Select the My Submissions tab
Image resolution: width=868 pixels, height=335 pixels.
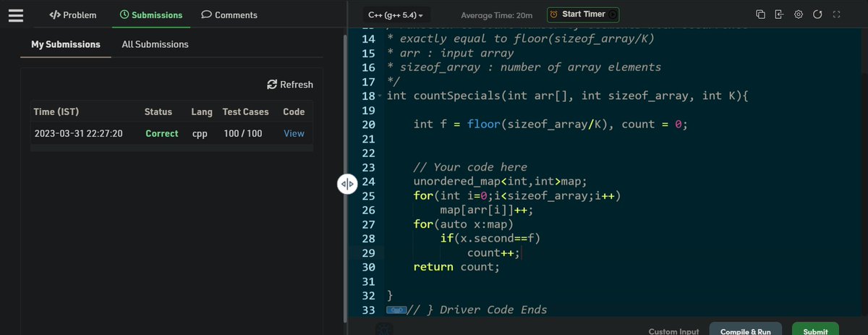66,44
